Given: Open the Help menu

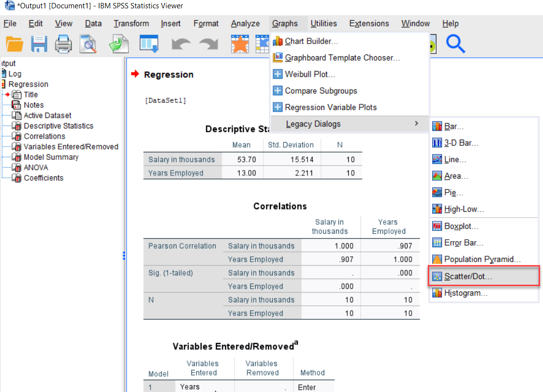Looking at the screenshot, I should 450,24.
